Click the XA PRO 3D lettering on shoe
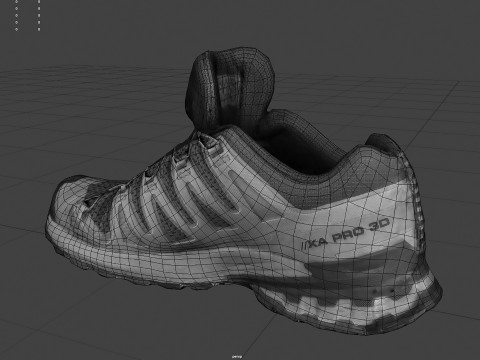This screenshot has height=360, width=480. tap(345, 234)
